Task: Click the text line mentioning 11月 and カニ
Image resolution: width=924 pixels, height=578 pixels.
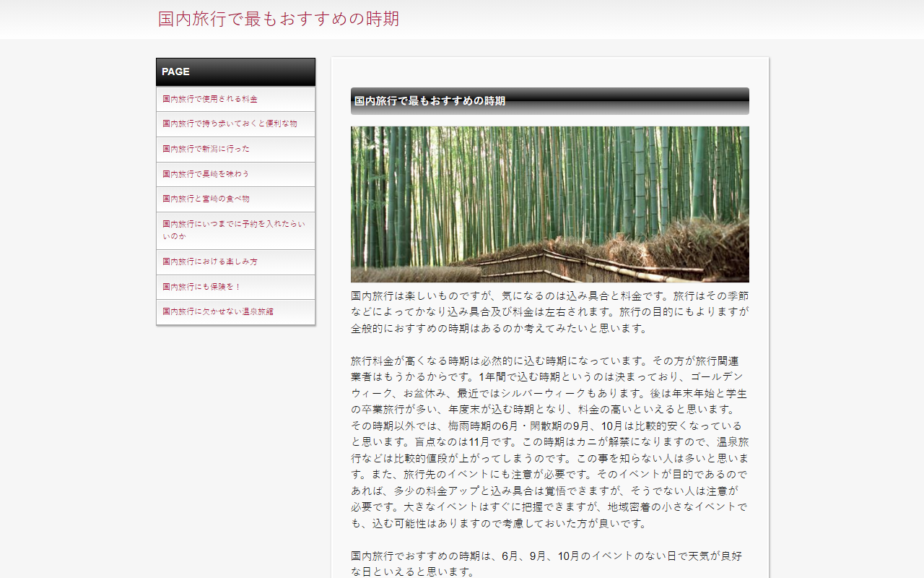Action: click(x=550, y=442)
